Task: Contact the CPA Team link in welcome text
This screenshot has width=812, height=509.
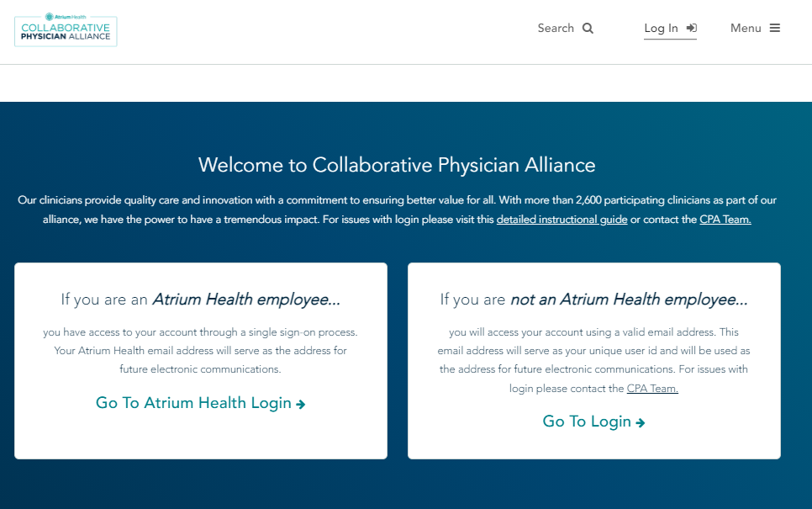Action: 725,220
